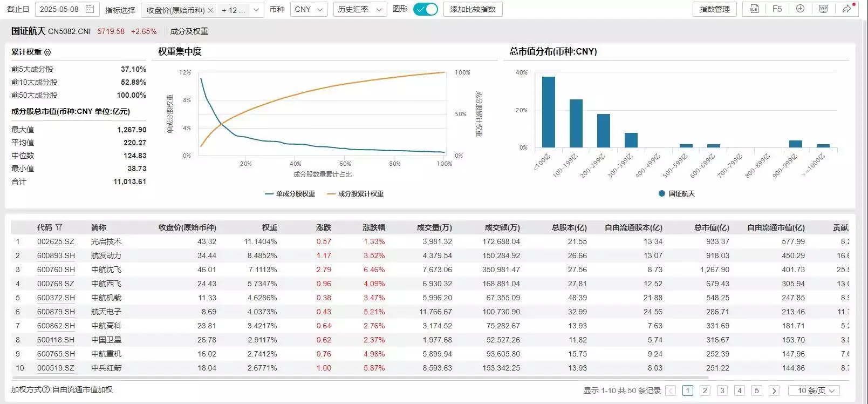The image size is (868, 404).
Task: Sort by the 自由流通市值(亿) column header
Action: click(x=776, y=227)
